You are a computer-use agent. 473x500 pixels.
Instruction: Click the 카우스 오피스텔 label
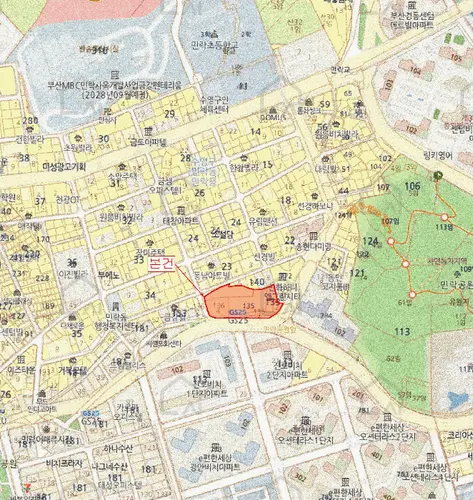click(x=127, y=412)
